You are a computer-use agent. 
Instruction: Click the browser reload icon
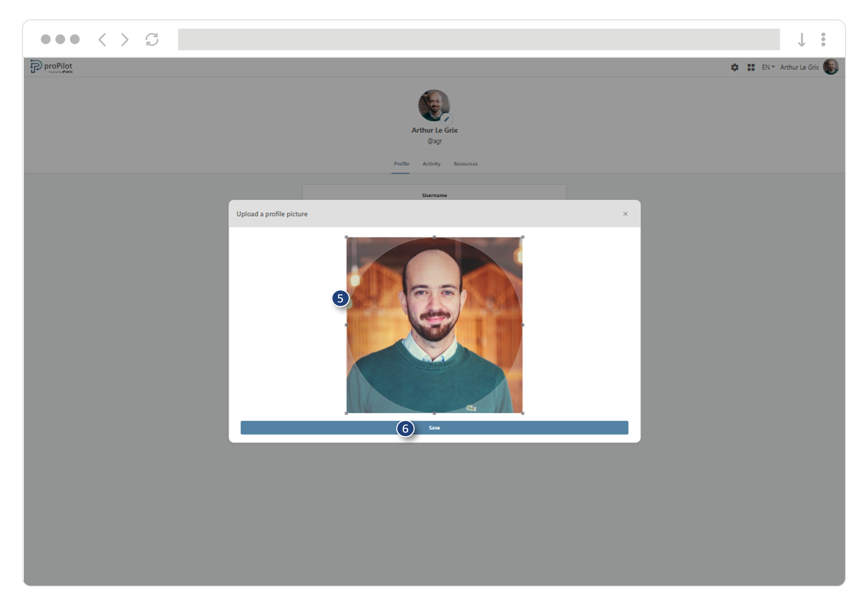[x=152, y=39]
